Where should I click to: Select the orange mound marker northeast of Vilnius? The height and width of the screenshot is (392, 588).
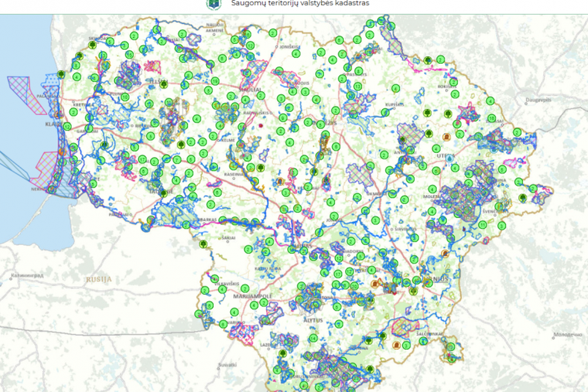(445, 254)
